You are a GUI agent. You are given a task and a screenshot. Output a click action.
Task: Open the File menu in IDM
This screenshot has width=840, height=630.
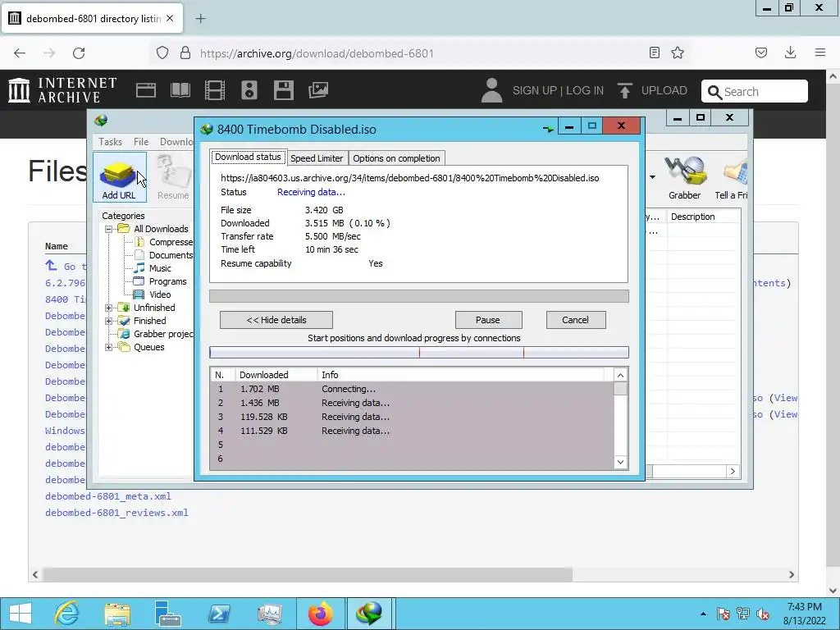coord(141,141)
